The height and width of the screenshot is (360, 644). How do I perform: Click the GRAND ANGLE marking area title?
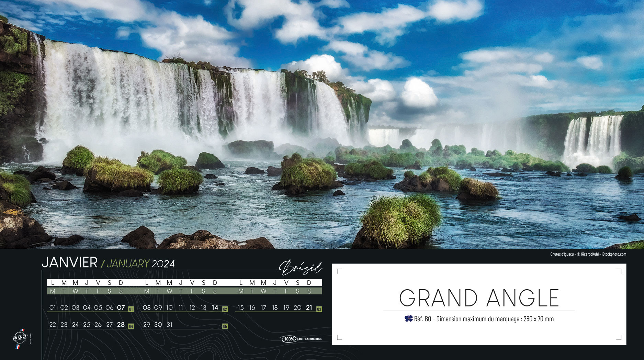click(x=479, y=298)
